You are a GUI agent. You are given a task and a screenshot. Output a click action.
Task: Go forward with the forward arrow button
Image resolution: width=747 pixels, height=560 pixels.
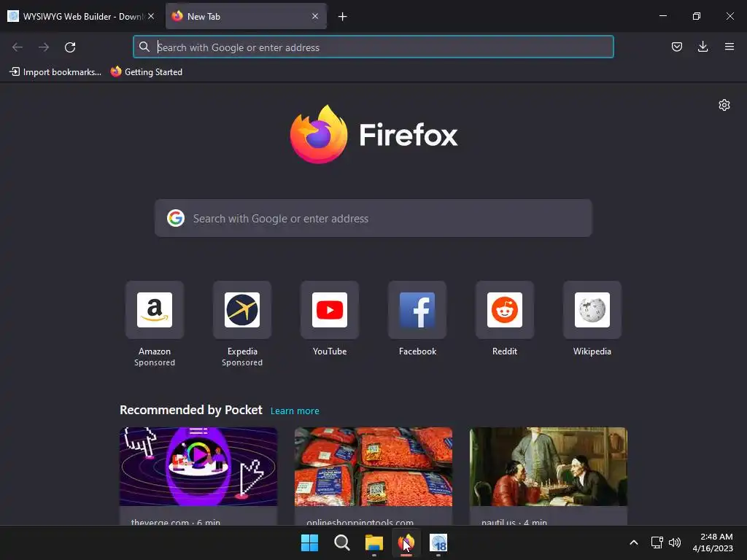click(x=44, y=47)
